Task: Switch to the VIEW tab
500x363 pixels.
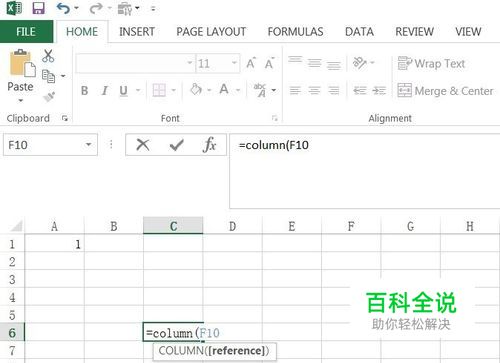Action: [x=468, y=32]
